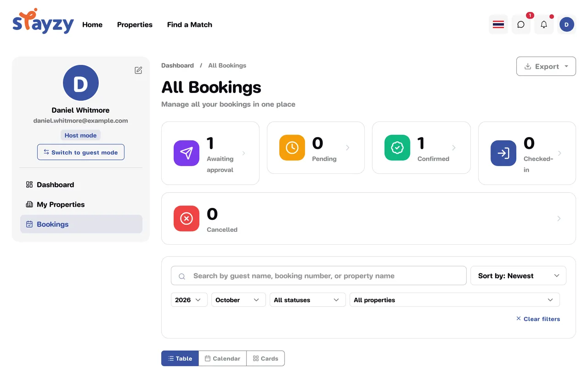Image resolution: width=588 pixels, height=368 pixels.
Task: Open the All statuses dropdown
Action: click(308, 300)
